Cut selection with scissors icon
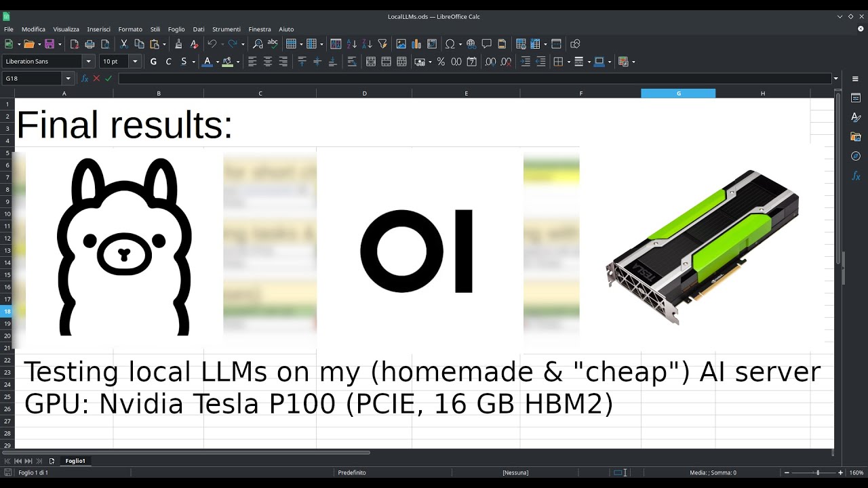The image size is (868, 488). pos(124,44)
